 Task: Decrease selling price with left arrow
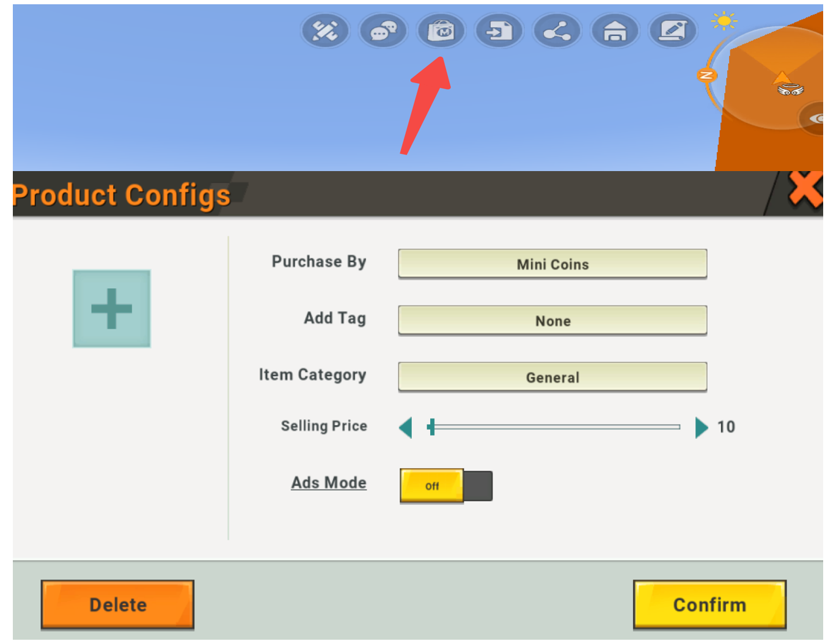coord(406,427)
